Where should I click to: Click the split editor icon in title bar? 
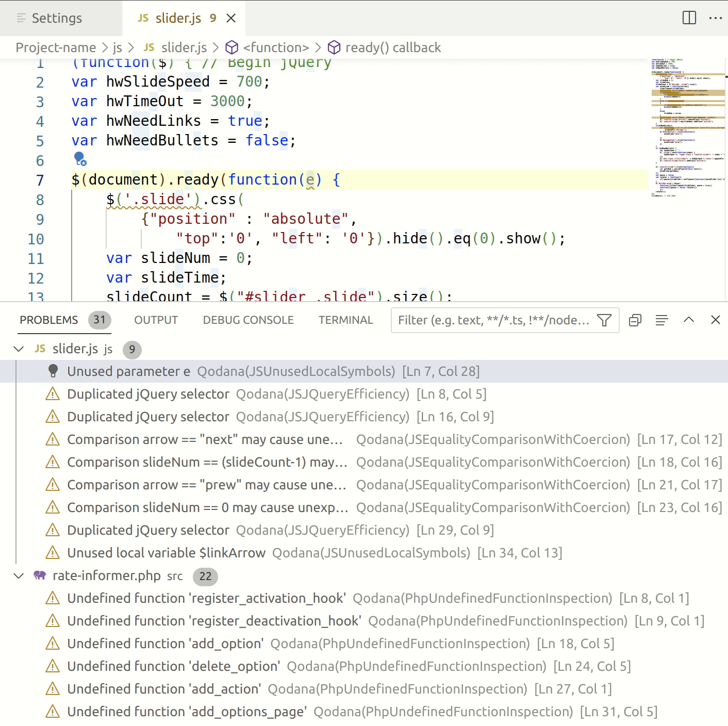[x=689, y=18]
